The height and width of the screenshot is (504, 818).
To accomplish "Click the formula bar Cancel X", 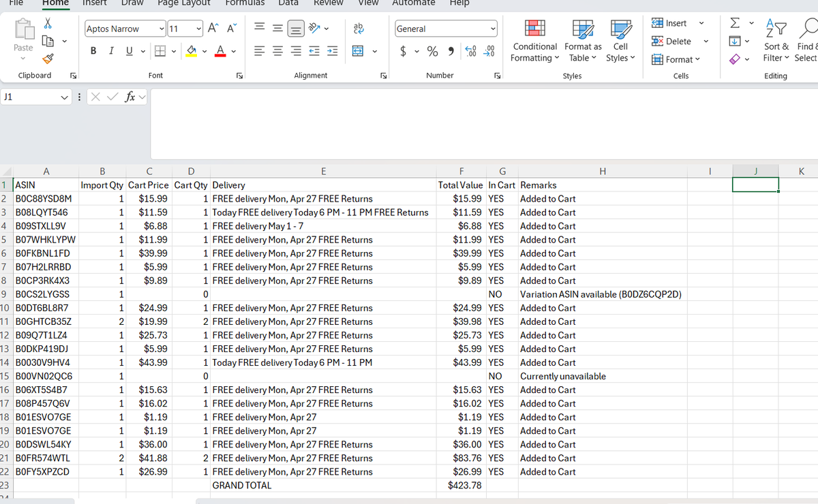I will pos(95,97).
